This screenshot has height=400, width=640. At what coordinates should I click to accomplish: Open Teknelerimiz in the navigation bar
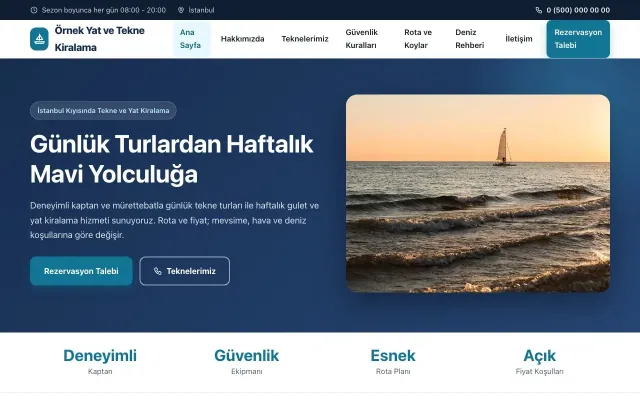click(x=305, y=39)
